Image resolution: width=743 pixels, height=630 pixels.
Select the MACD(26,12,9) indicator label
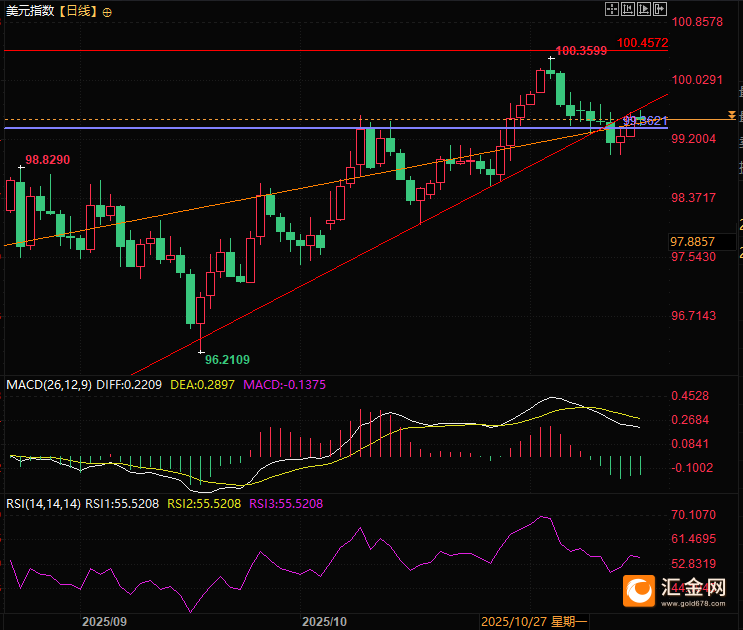[x=49, y=385]
